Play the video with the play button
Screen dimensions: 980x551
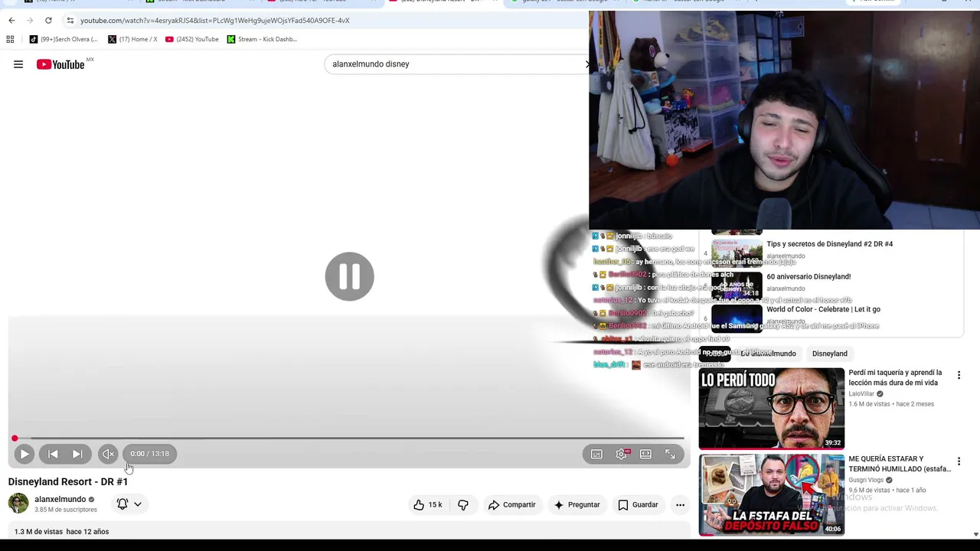24,454
